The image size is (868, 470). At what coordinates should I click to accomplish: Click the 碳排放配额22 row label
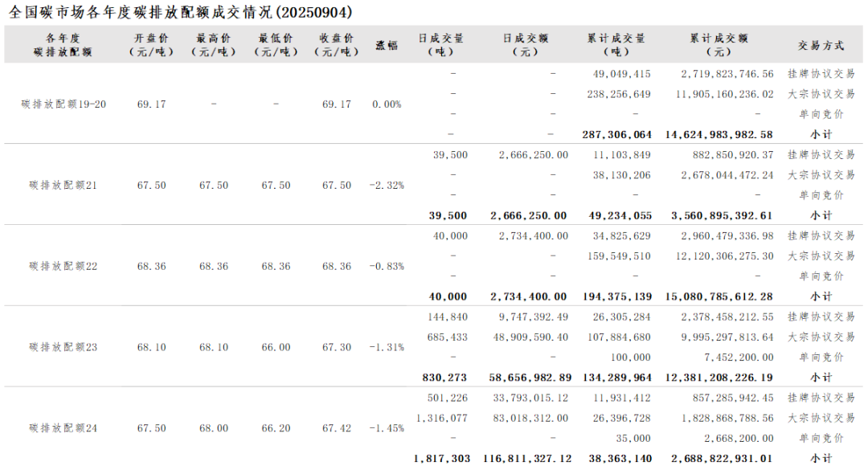tap(63, 266)
